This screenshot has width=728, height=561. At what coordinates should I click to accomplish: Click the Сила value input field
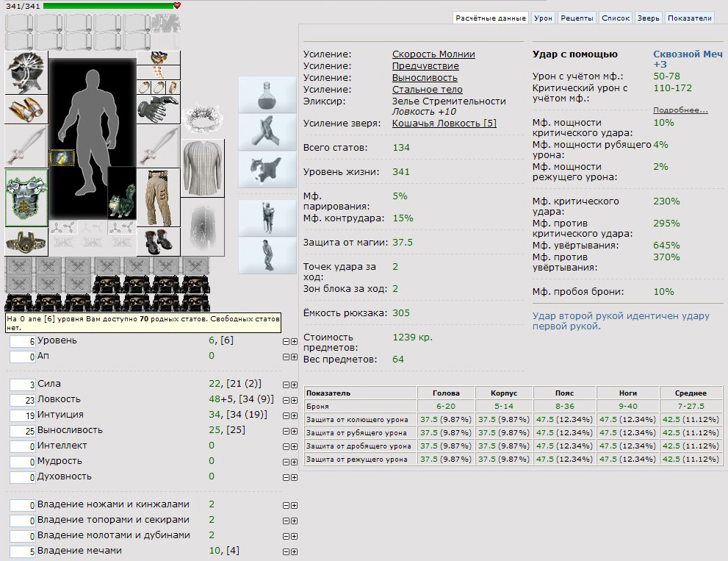pos(23,385)
